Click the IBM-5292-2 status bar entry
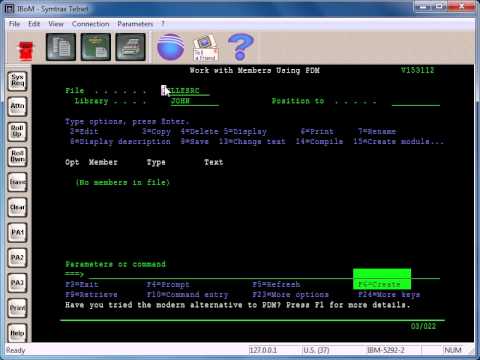 386,350
